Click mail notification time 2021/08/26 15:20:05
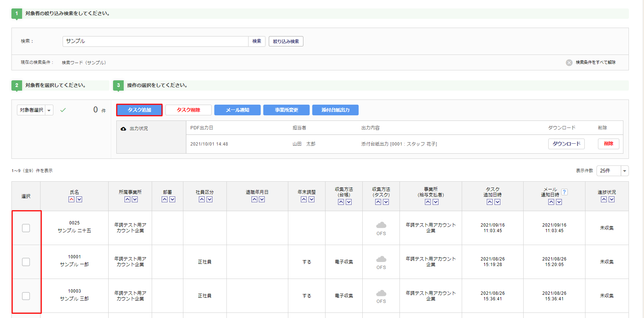 (x=554, y=262)
